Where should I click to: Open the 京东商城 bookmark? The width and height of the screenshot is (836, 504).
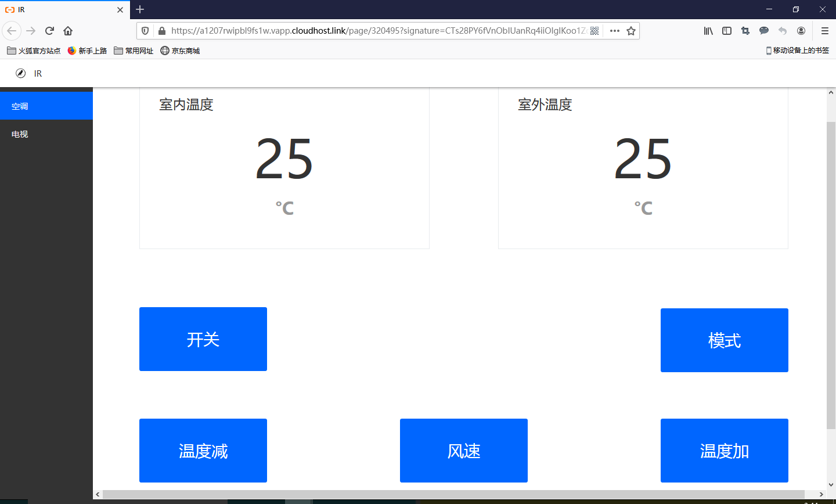(x=180, y=51)
